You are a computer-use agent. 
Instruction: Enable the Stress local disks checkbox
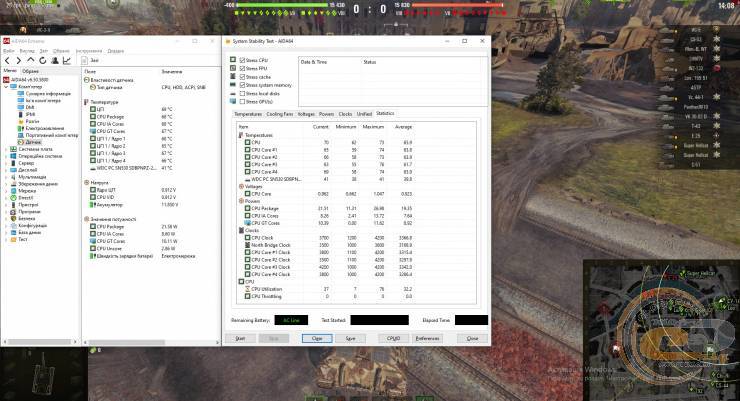coord(242,93)
